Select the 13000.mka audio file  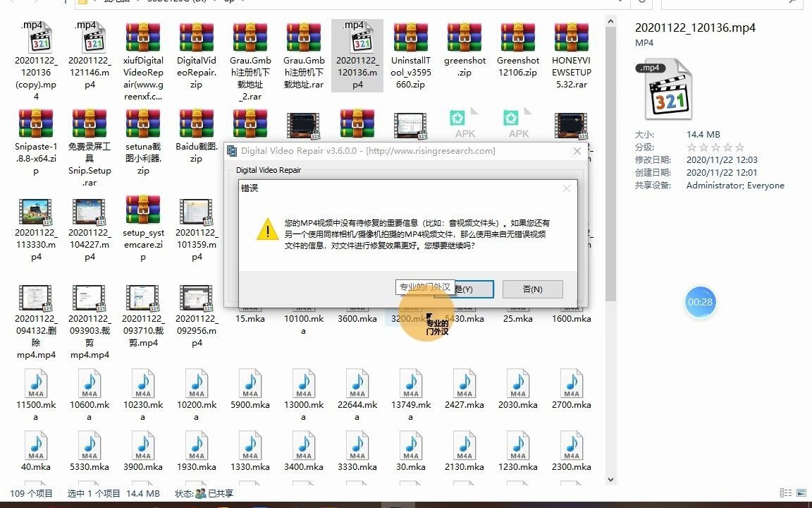(x=303, y=385)
